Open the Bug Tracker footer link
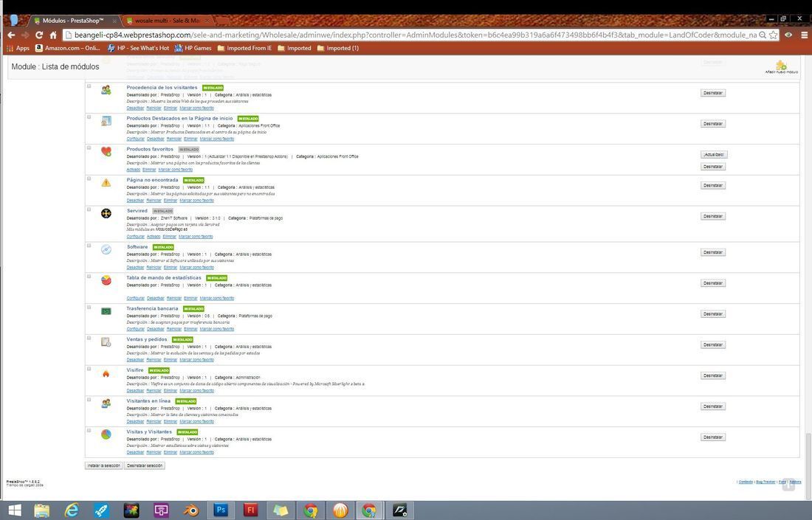 pyautogui.click(x=765, y=482)
